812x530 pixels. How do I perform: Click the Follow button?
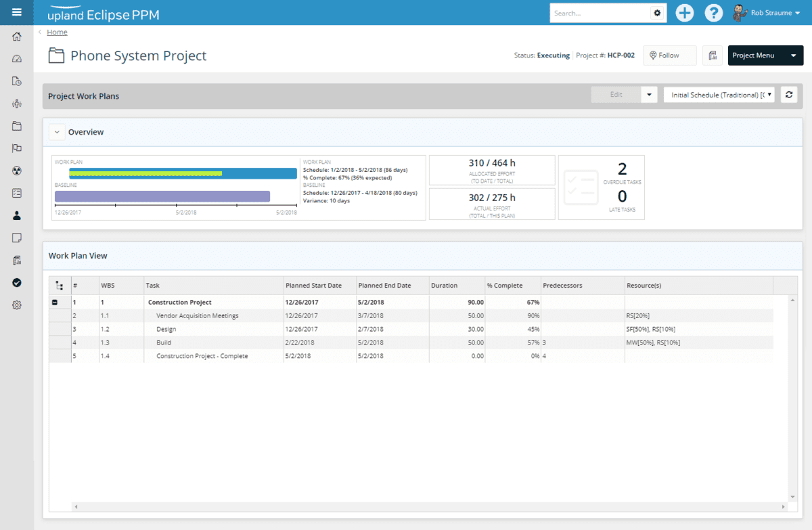[x=669, y=55]
